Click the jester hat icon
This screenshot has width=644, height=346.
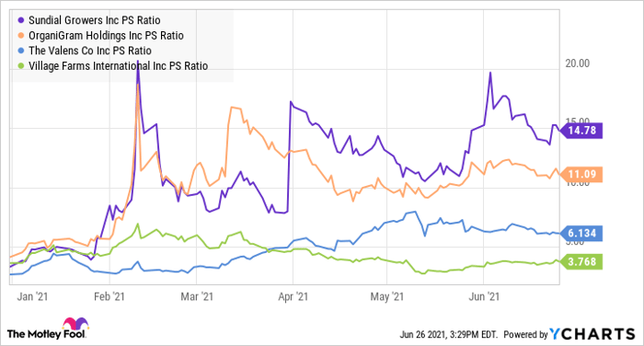click(x=75, y=324)
